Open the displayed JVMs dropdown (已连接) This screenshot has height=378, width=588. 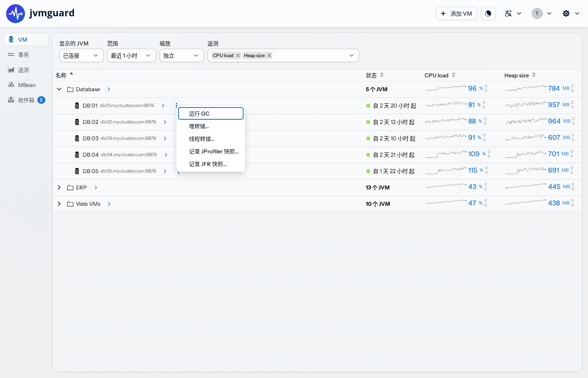point(81,55)
